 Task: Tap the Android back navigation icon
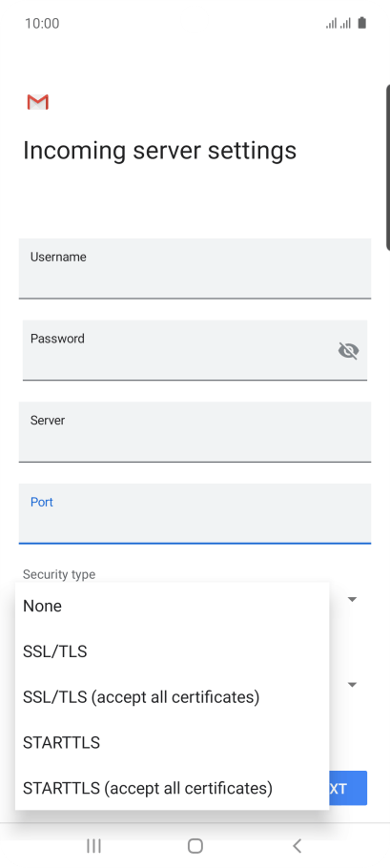(298, 845)
